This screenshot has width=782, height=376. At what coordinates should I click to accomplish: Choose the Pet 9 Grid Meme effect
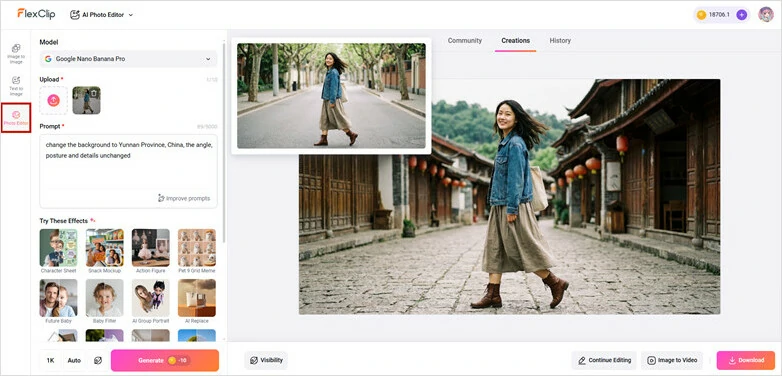(x=197, y=251)
